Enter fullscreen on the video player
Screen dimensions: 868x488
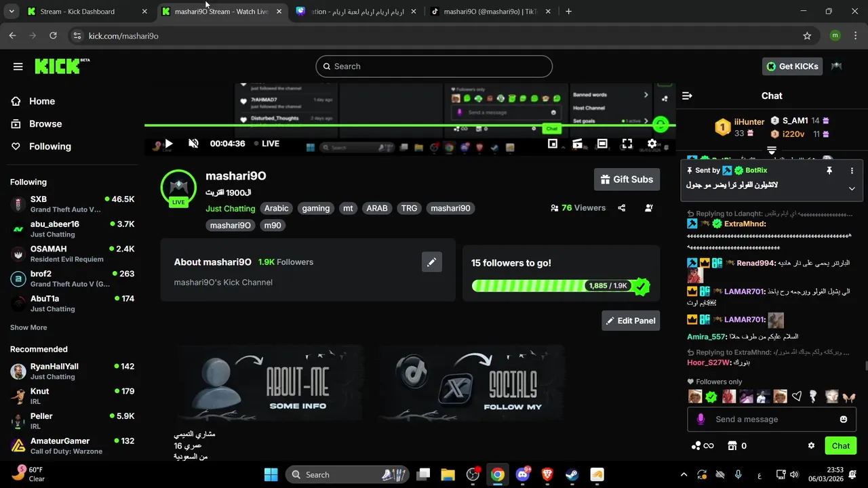click(627, 144)
